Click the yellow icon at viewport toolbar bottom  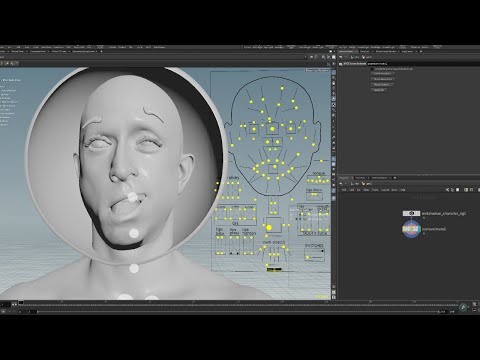334,292
